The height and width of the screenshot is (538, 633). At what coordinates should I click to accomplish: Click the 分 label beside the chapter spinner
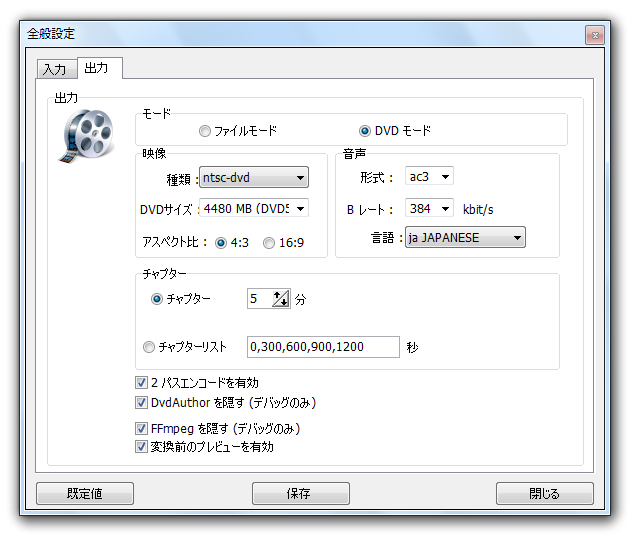pyautogui.click(x=300, y=299)
